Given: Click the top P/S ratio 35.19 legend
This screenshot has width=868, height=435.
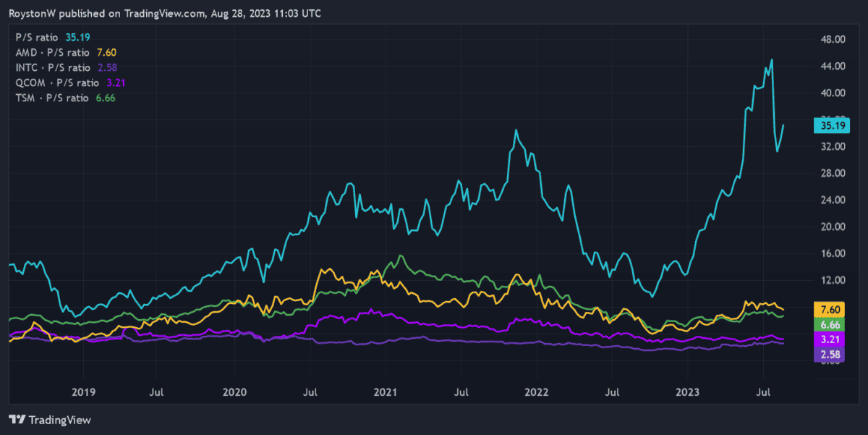Looking at the screenshot, I should (52, 37).
